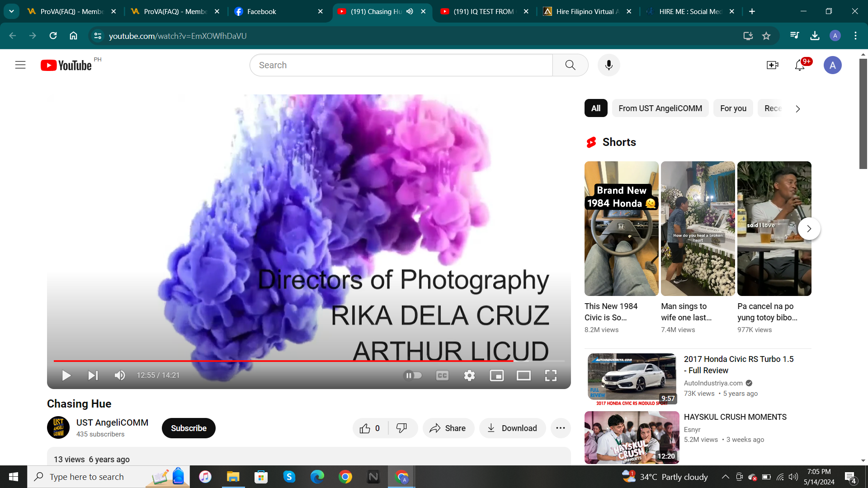This screenshot has width=868, height=488.
Task: Open YouTube notifications bell
Action: pyautogui.click(x=800, y=65)
